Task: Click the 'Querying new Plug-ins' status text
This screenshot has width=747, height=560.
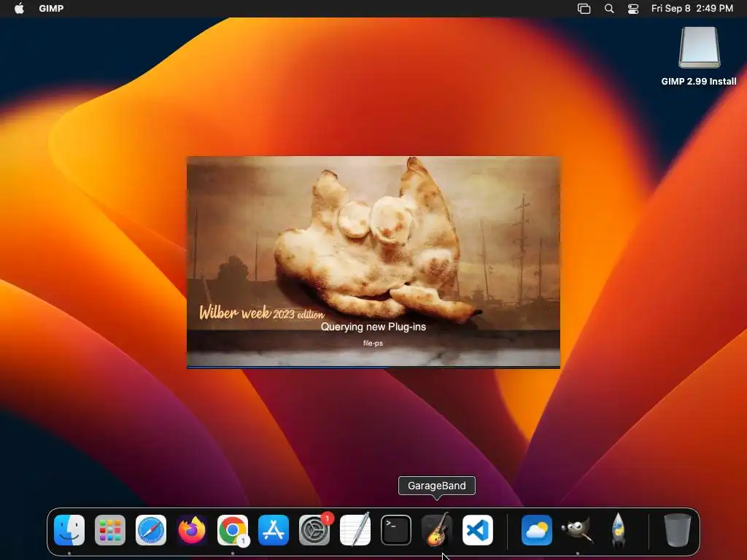Action: point(373,327)
